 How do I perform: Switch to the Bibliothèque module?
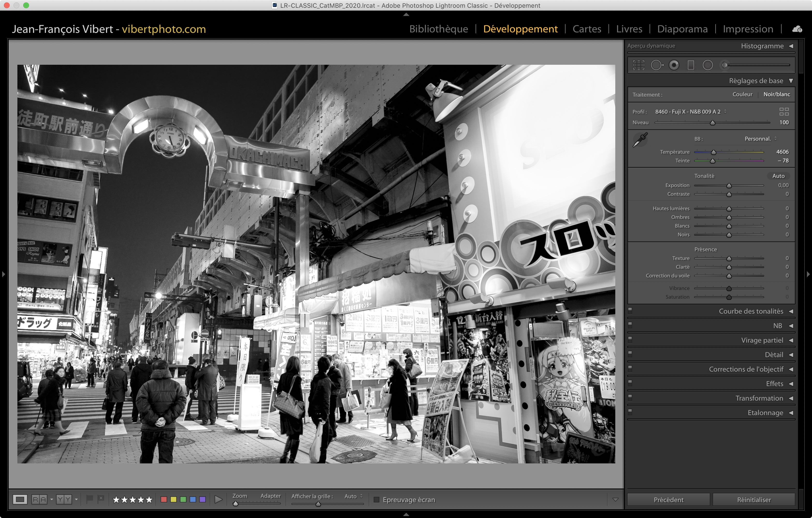(438, 29)
